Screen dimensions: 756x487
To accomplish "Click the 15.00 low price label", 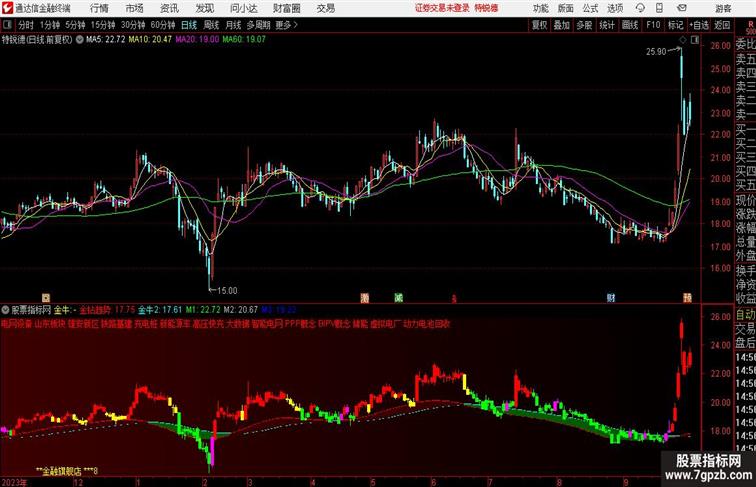I will click(227, 291).
